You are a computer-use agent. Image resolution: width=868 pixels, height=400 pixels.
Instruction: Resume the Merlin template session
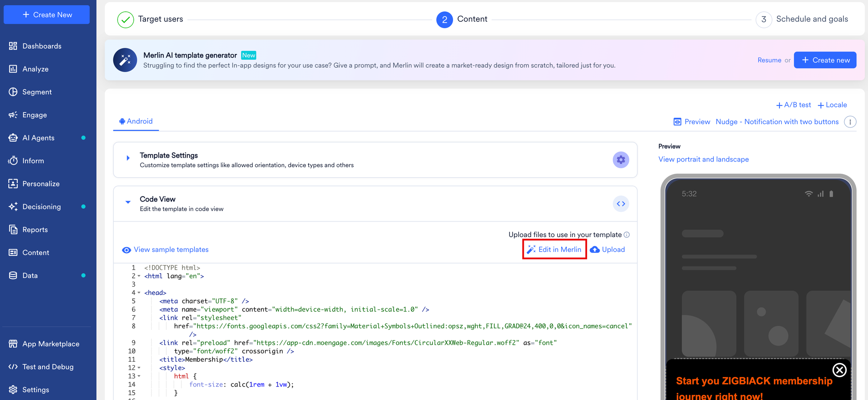[x=769, y=60]
